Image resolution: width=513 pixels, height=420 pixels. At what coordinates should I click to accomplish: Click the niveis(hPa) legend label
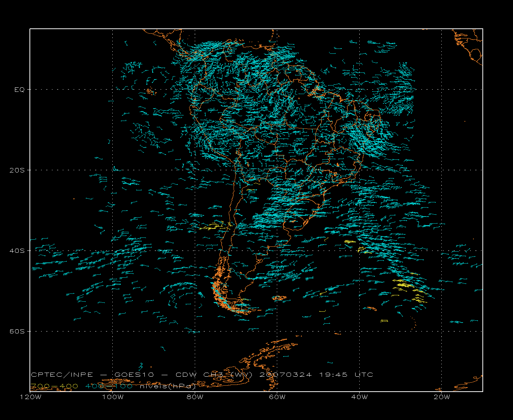(168, 386)
